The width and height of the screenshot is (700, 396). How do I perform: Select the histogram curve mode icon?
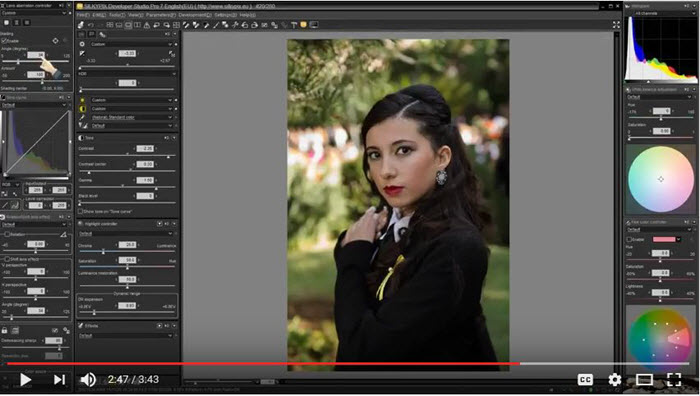(15, 205)
